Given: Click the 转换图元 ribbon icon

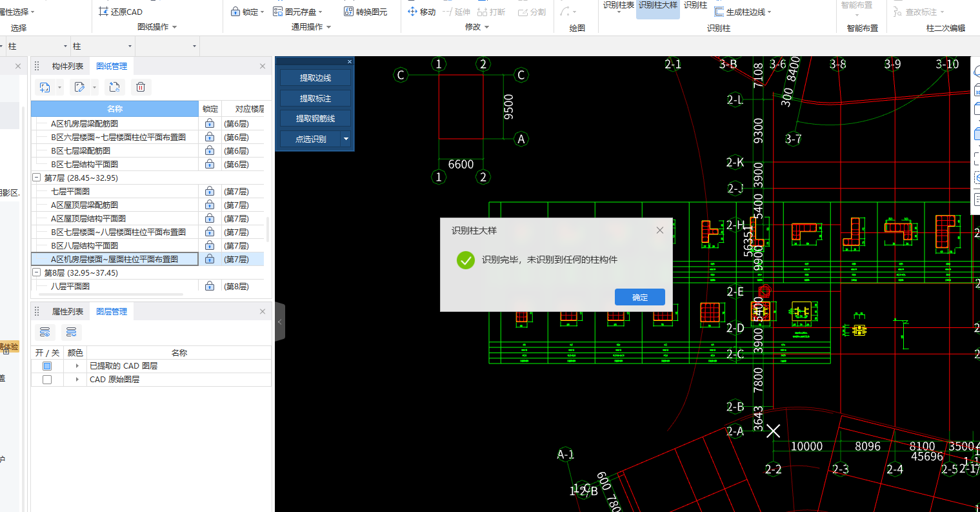Looking at the screenshot, I should pos(349,12).
